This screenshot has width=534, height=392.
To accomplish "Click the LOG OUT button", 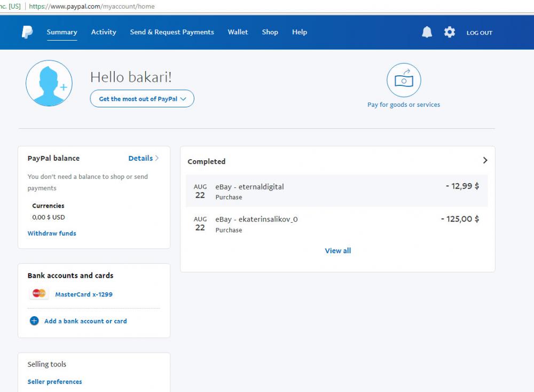I will (479, 33).
